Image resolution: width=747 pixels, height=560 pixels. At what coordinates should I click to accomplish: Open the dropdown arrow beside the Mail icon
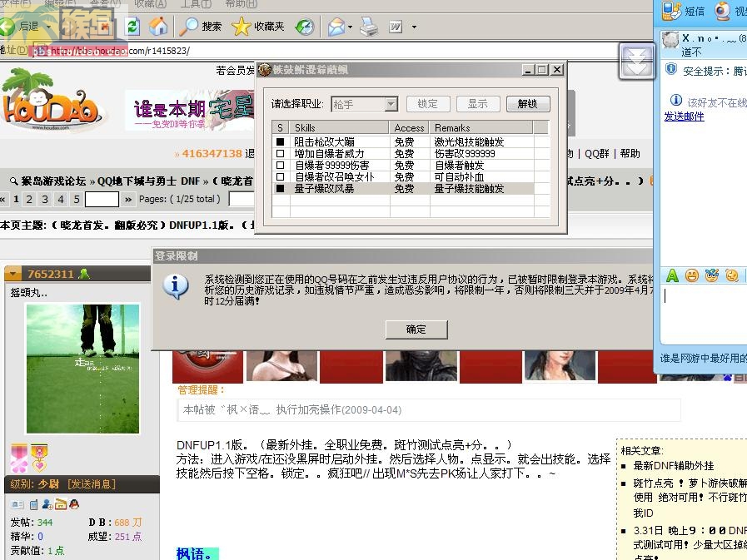pyautogui.click(x=350, y=27)
